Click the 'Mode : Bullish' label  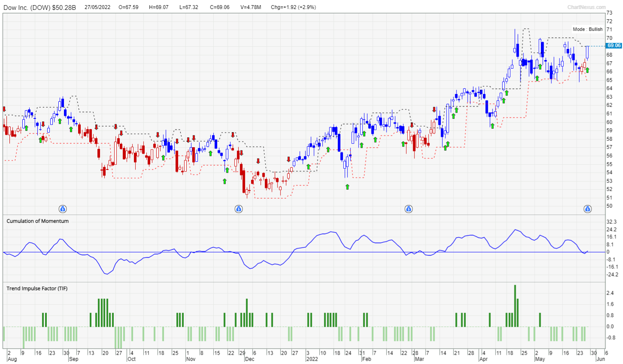coord(587,29)
